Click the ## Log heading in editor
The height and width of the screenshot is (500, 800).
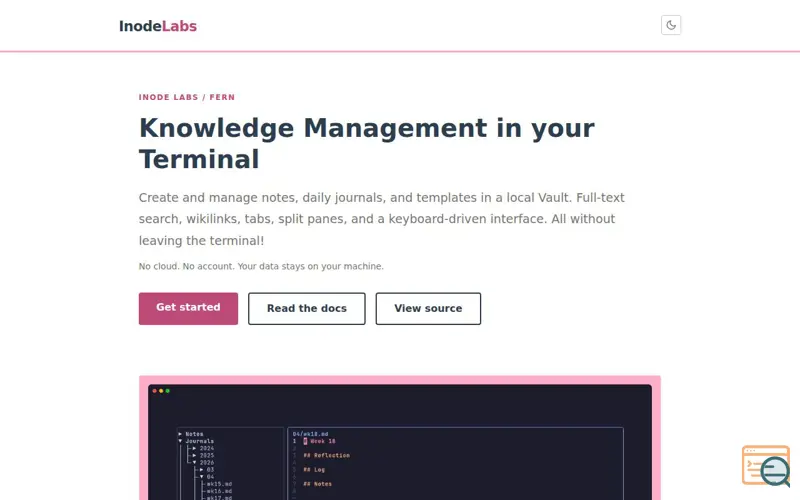(314, 469)
